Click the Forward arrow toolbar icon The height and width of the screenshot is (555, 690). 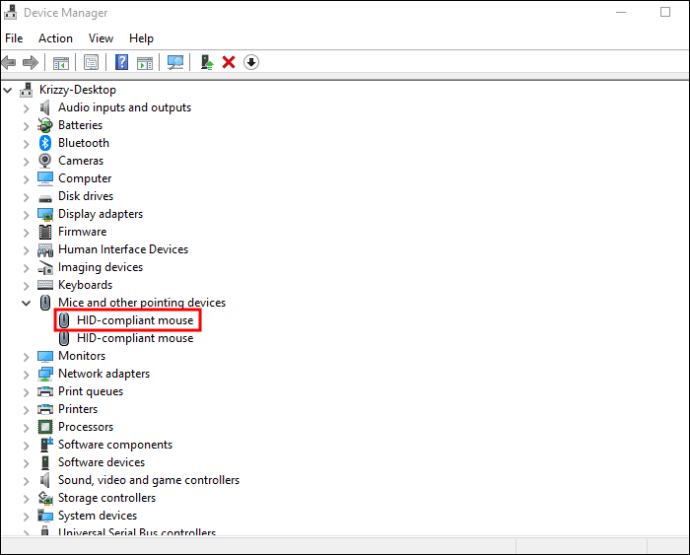point(30,62)
